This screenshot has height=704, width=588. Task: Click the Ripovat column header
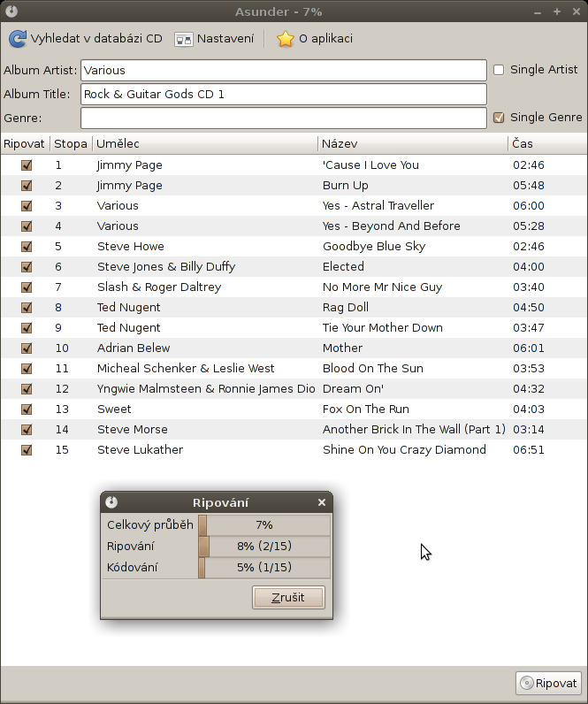25,143
